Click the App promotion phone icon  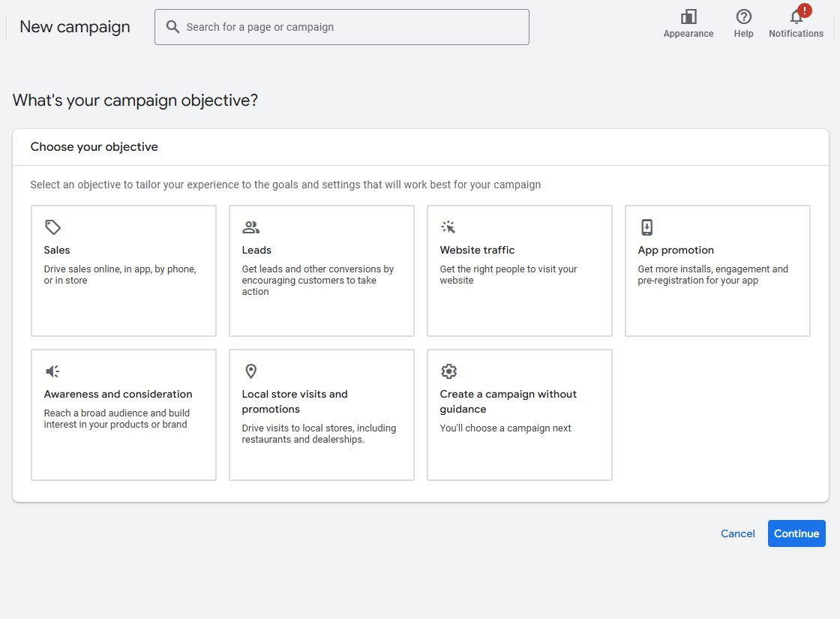pos(646,227)
